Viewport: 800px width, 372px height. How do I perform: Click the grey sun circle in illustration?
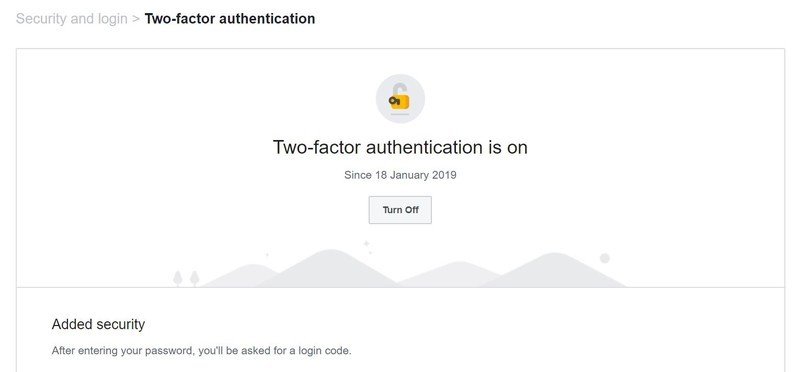[605, 258]
